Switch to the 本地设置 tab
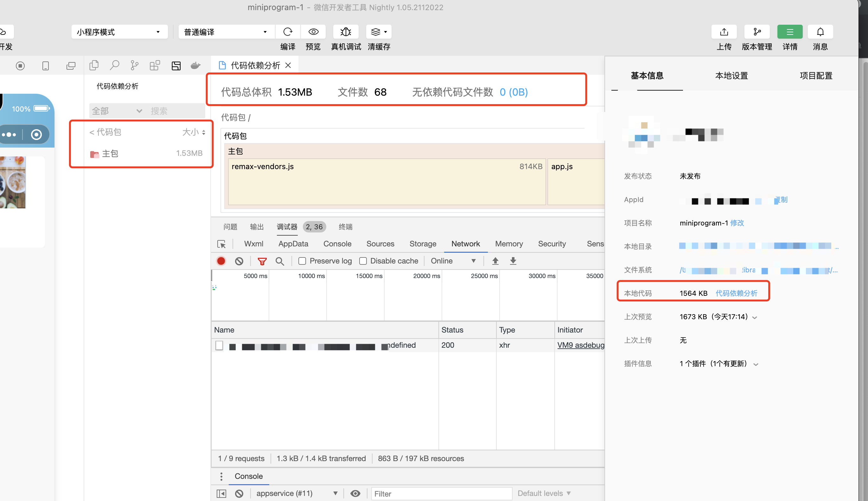The image size is (868, 501). click(731, 76)
